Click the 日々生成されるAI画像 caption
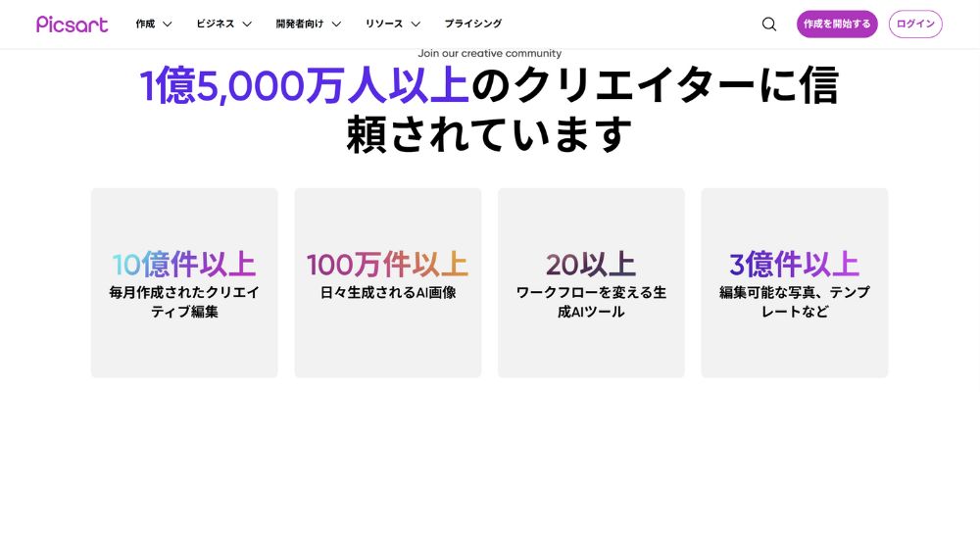Image resolution: width=980 pixels, height=539 pixels. [387, 293]
